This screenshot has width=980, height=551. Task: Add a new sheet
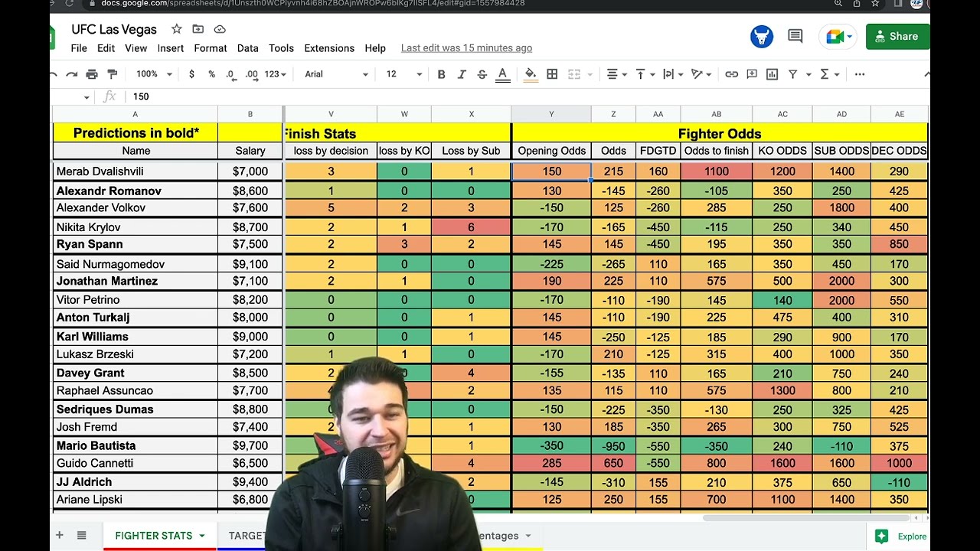click(59, 535)
